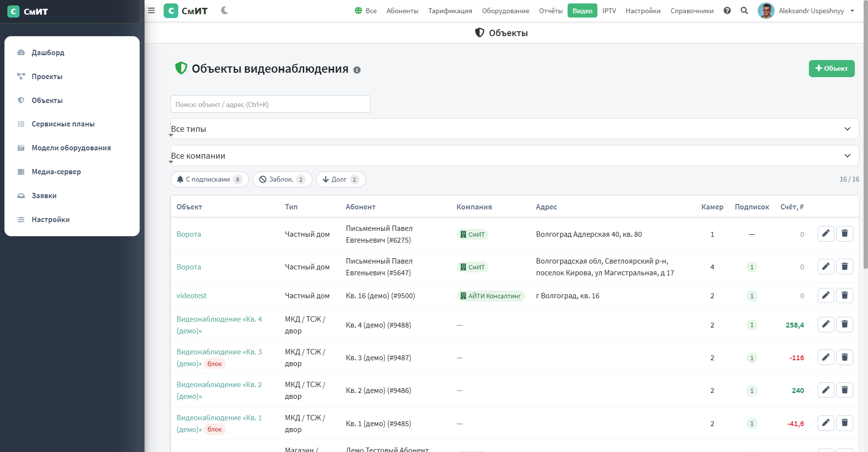Edit the Кв. 2 (демо) row
The height and width of the screenshot is (452, 868).
[x=826, y=390]
